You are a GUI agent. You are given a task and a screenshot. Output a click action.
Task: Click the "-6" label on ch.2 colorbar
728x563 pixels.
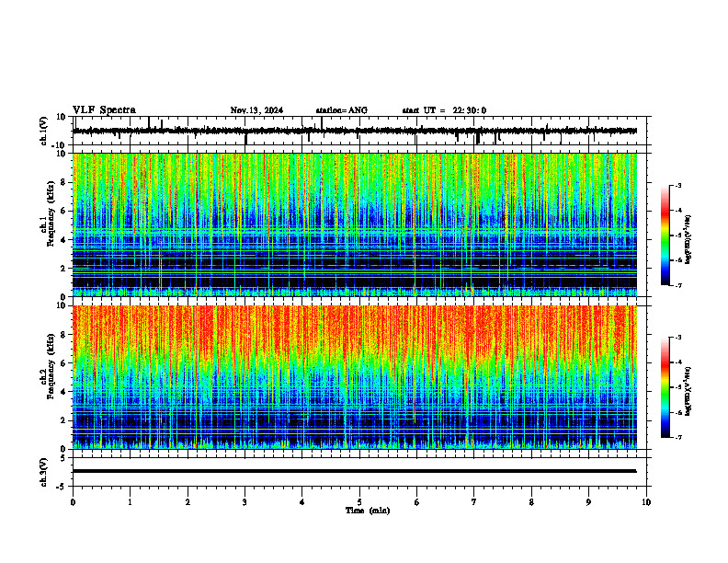677,412
